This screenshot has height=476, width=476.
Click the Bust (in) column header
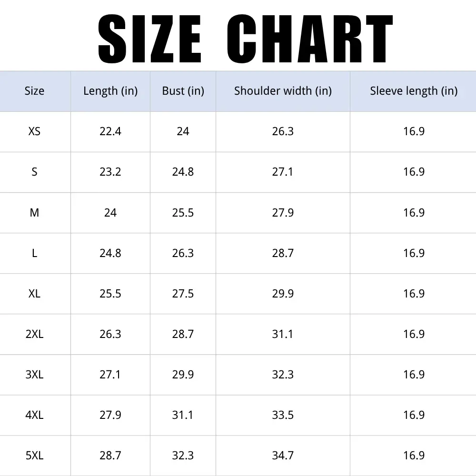183,91
